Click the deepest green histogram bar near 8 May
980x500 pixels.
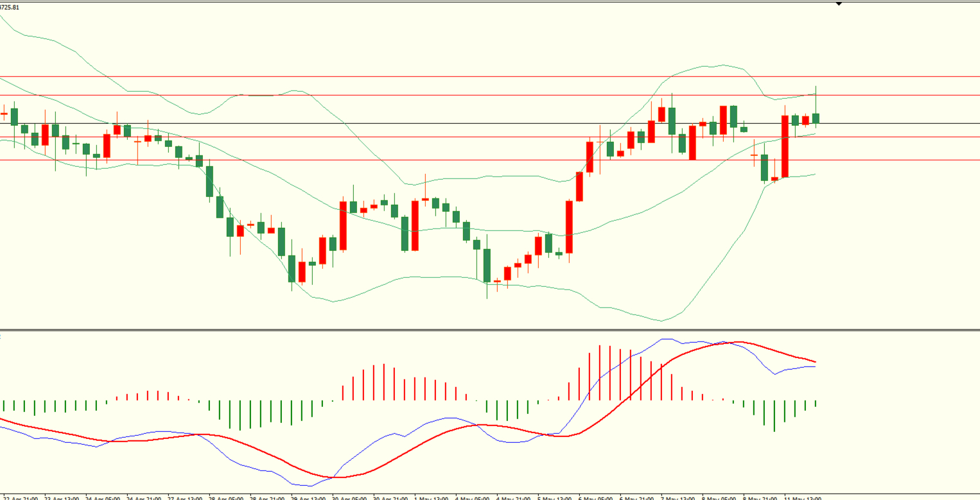pos(774,416)
